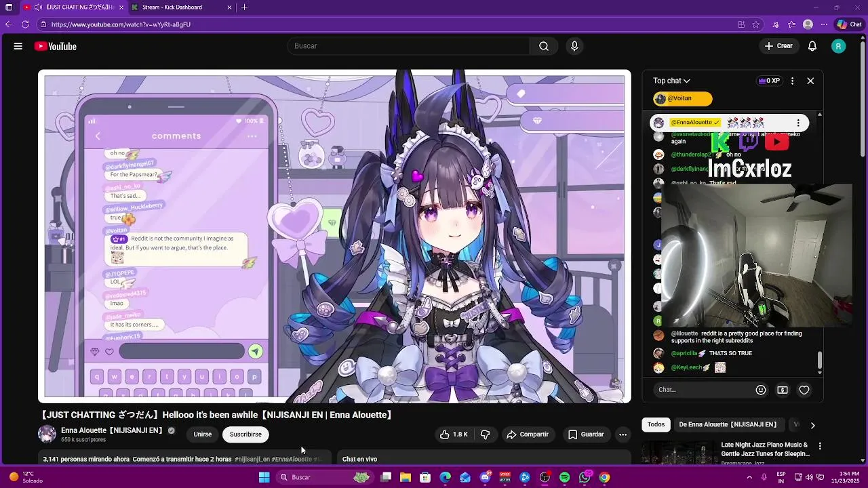Screen dimensions: 868x488
Task: Dislike the video with thumbs down
Action: tap(486, 434)
